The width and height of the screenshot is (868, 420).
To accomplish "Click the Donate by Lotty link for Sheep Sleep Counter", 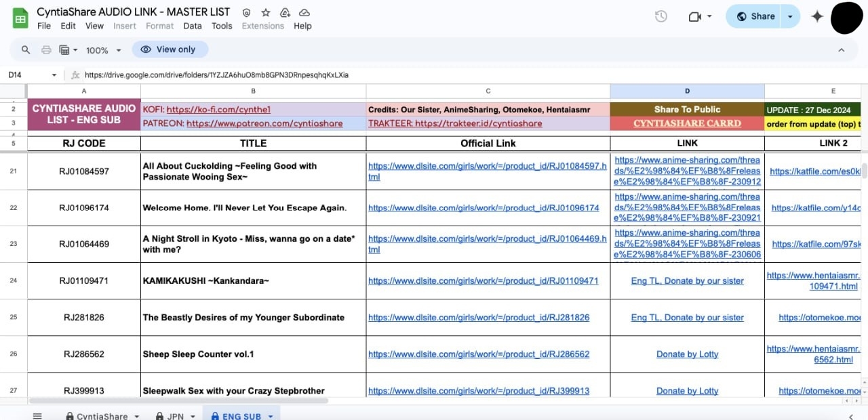I will coord(687,354).
